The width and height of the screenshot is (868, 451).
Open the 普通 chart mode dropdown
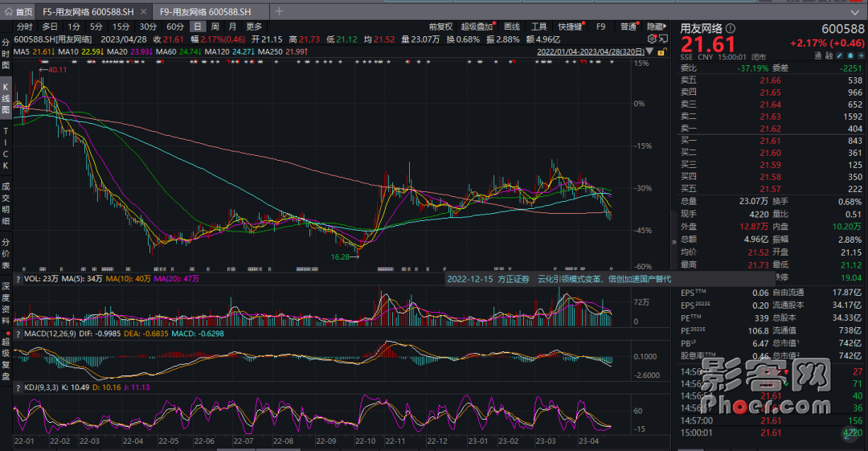(628, 27)
